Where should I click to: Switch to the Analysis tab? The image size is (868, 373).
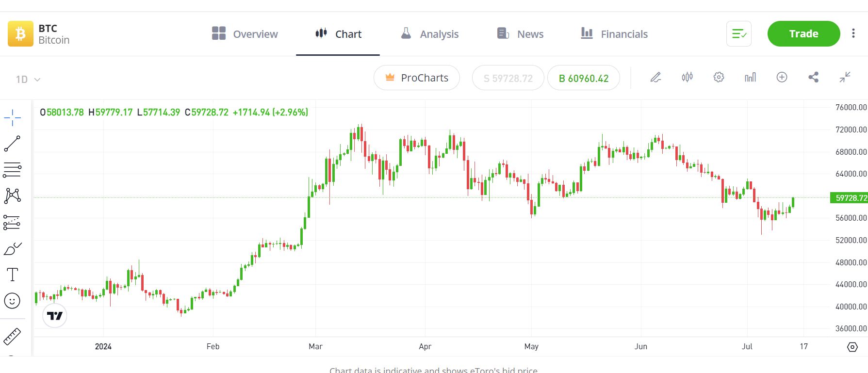[429, 34]
